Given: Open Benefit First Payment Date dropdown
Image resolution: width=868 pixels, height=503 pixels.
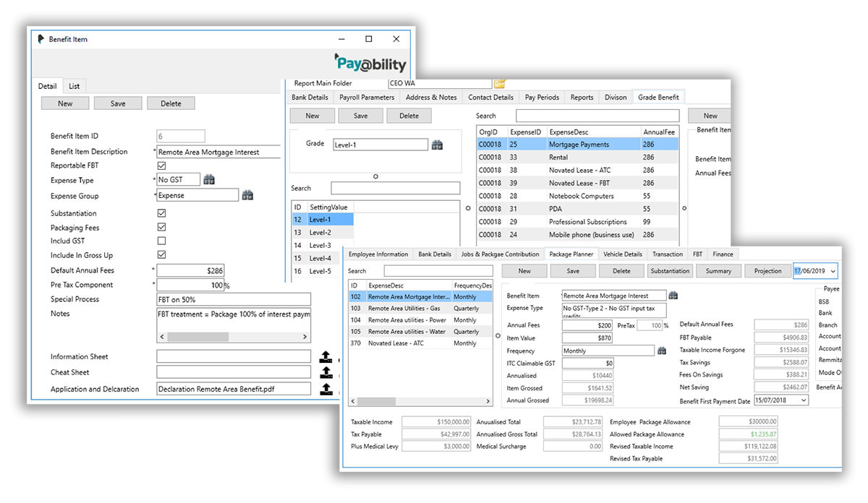Looking at the screenshot, I should coord(804,400).
